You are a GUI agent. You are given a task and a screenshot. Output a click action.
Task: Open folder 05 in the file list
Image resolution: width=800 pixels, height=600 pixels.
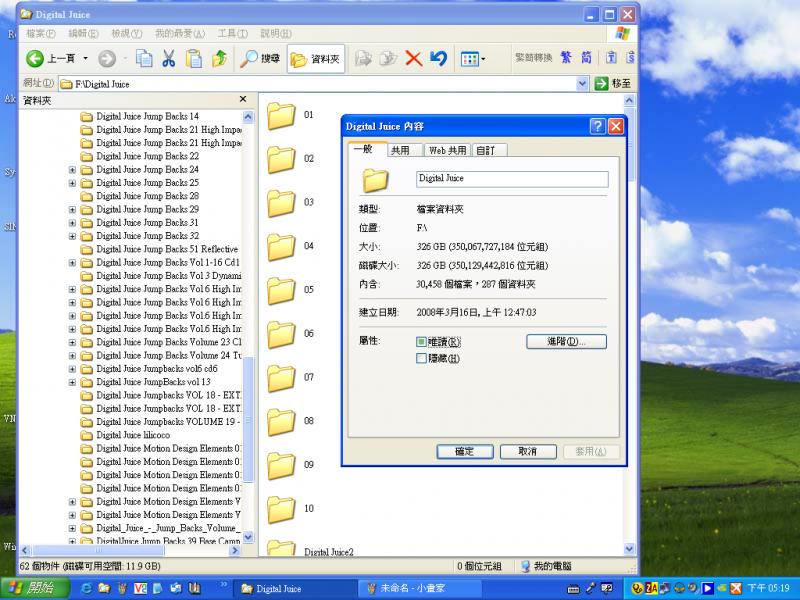click(x=281, y=290)
